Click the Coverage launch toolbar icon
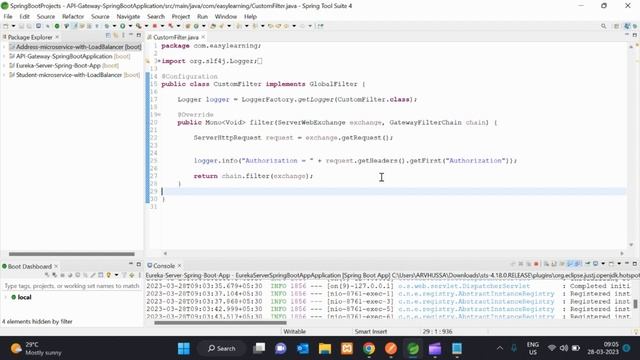The height and width of the screenshot is (360, 640). [138, 26]
